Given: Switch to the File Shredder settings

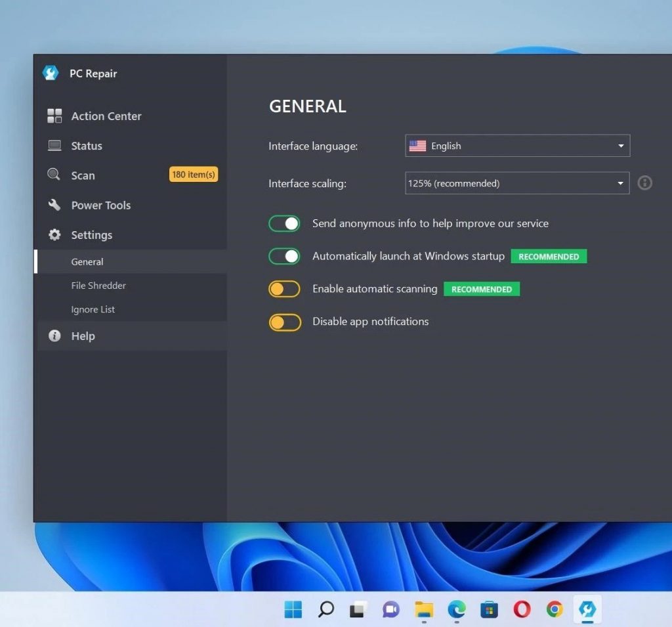Looking at the screenshot, I should tap(98, 286).
